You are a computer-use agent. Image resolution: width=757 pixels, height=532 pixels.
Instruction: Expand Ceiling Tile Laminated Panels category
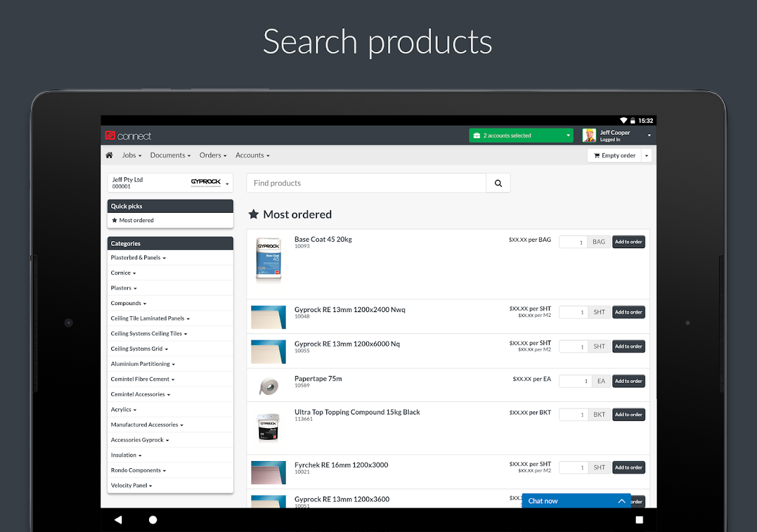click(170, 319)
